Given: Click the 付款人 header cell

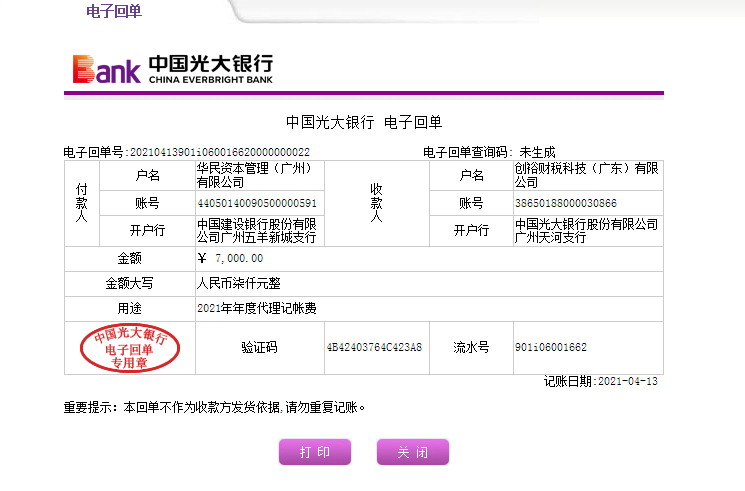Looking at the screenshot, I should (82, 203).
